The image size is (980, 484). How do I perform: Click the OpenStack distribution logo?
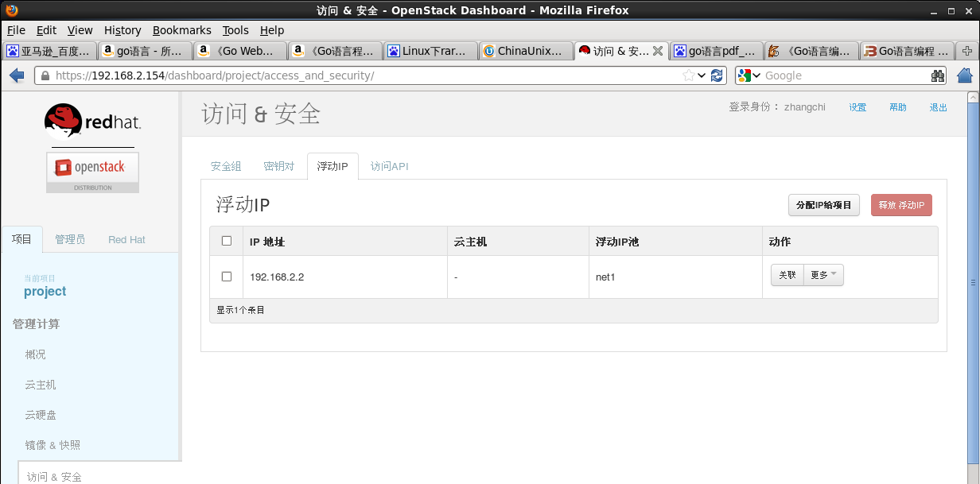coord(91,169)
